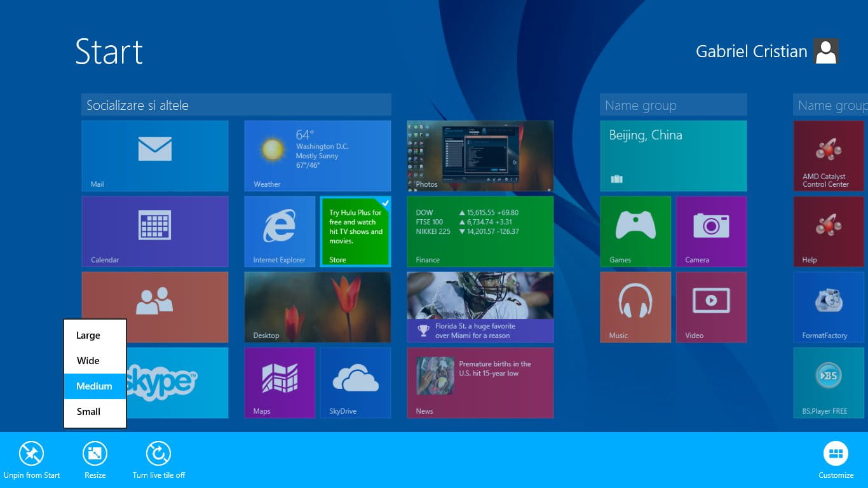Viewport: 868px width, 488px height.
Task: Open the Video tile
Action: [711, 307]
